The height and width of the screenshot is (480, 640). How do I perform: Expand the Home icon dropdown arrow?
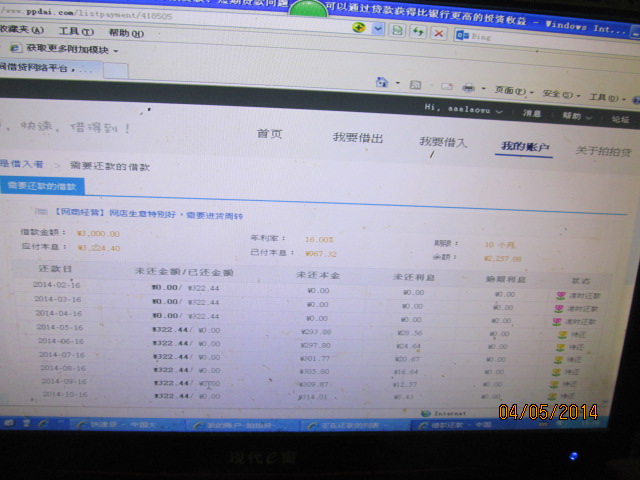pyautogui.click(x=398, y=83)
